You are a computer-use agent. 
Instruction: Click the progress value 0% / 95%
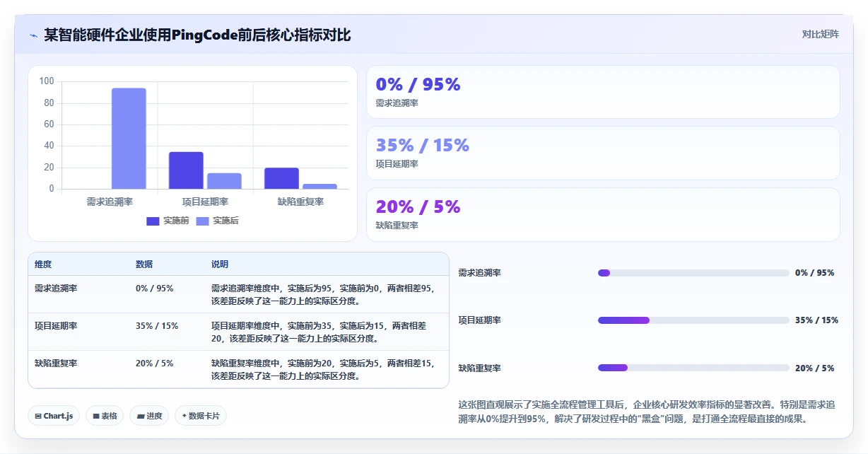point(814,273)
